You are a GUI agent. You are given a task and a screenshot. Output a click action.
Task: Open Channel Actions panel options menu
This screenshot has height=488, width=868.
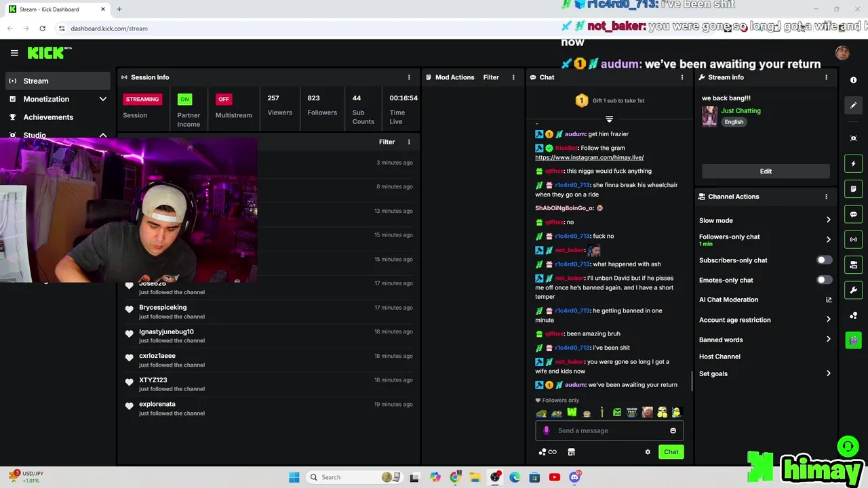(x=826, y=197)
